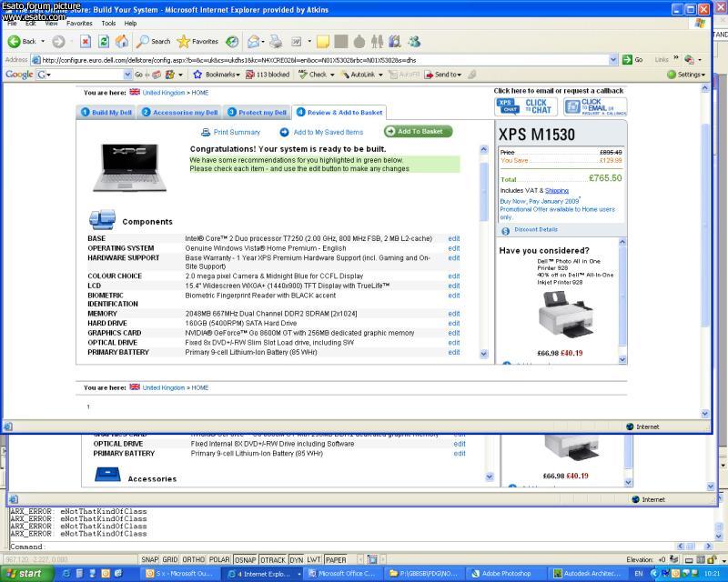
Task: Switch to Build My Dell tab
Action: (106, 113)
